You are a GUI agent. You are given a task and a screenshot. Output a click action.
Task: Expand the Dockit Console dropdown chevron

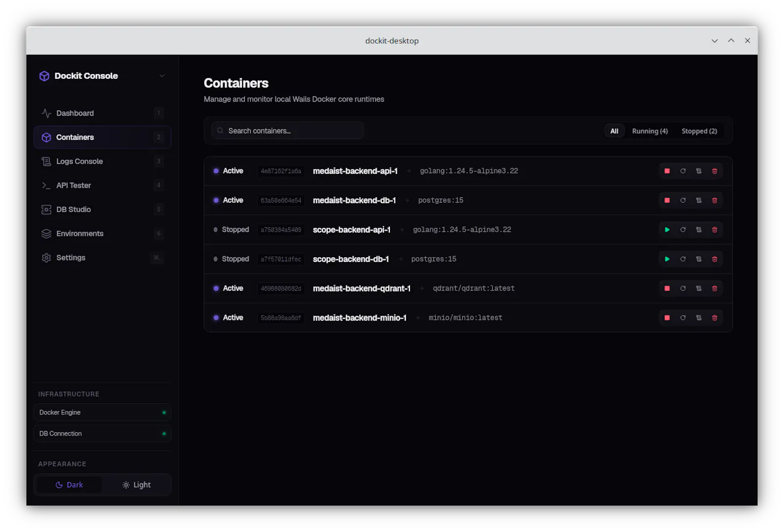tap(162, 76)
